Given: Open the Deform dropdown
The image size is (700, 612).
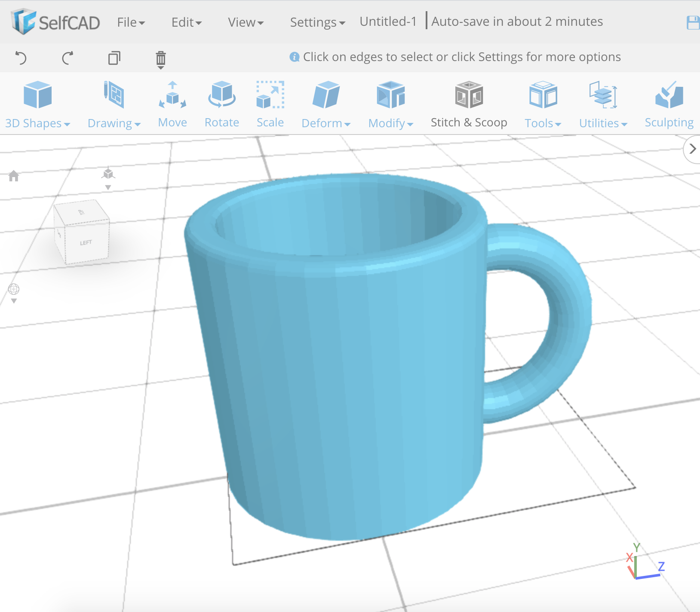Looking at the screenshot, I should click(326, 105).
